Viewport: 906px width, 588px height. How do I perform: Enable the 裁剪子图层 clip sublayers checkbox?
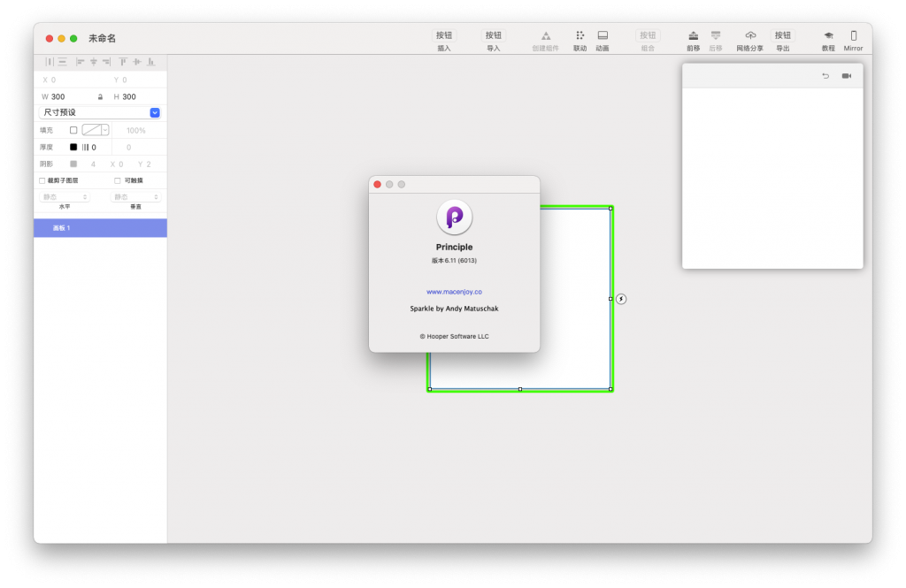click(42, 180)
